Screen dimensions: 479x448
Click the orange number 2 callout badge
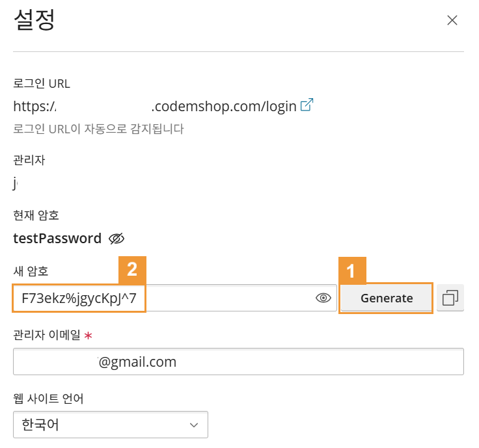pyautogui.click(x=131, y=270)
